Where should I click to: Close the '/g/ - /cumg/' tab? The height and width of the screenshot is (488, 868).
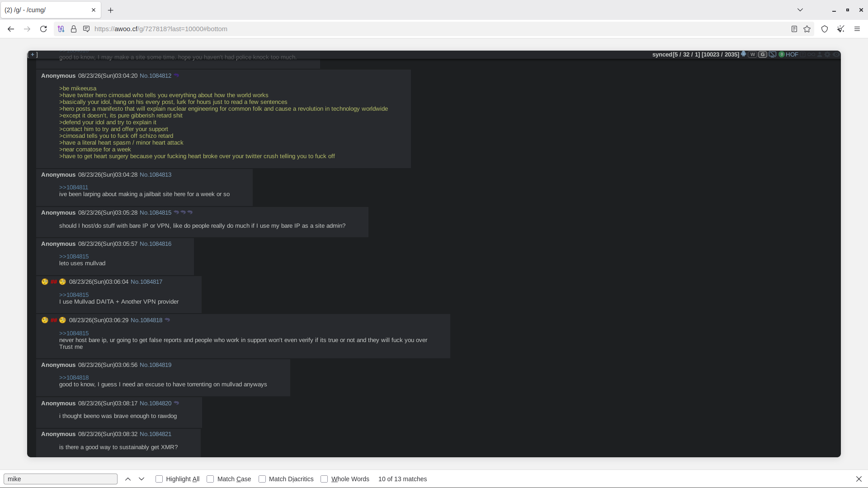94,10
